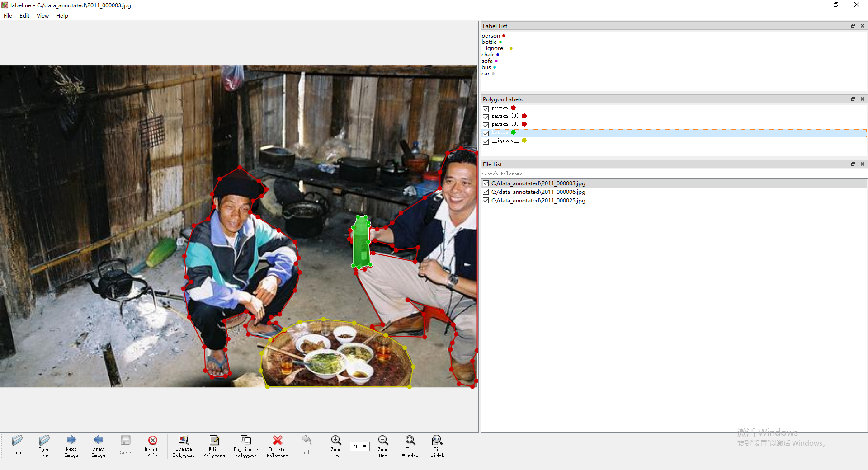Toggle the bottle polygon checkbox
868x470 pixels.
point(486,133)
